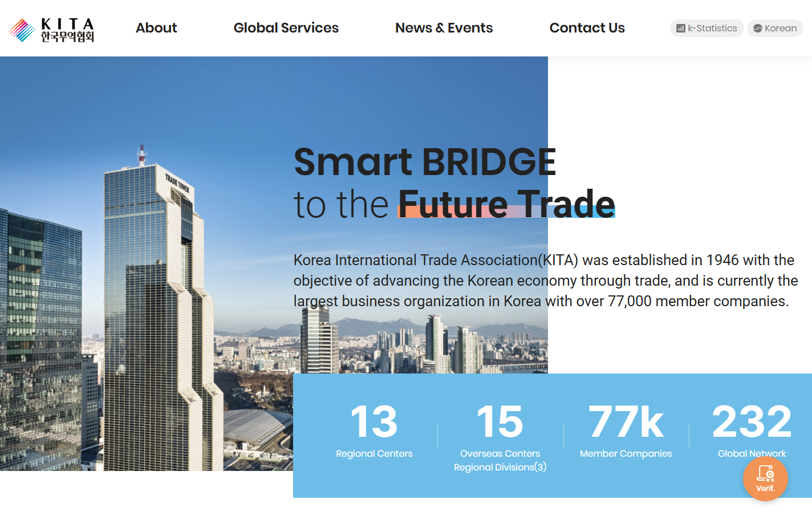Open the News & Events menu
The image size is (812, 532).
click(x=444, y=28)
